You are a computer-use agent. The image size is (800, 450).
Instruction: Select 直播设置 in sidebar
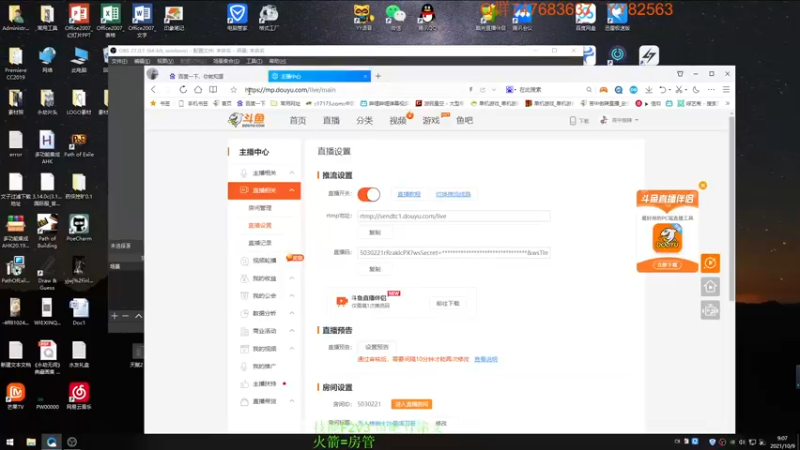(x=260, y=226)
